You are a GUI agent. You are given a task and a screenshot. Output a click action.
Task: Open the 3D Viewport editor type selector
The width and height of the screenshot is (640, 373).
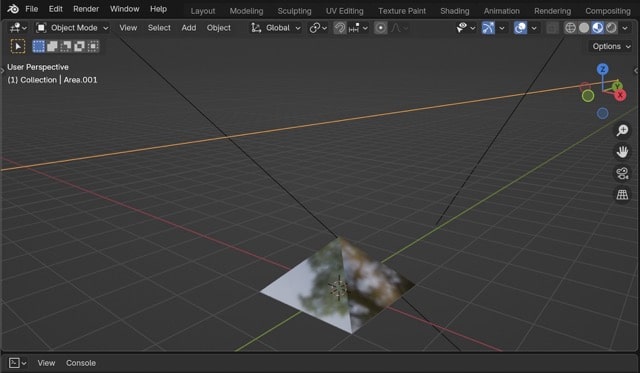coord(18,28)
